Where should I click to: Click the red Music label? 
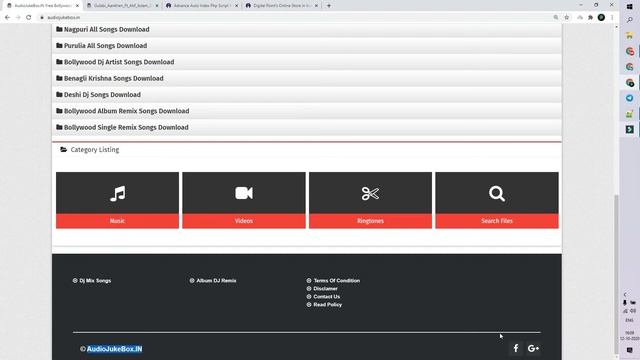[x=117, y=221]
